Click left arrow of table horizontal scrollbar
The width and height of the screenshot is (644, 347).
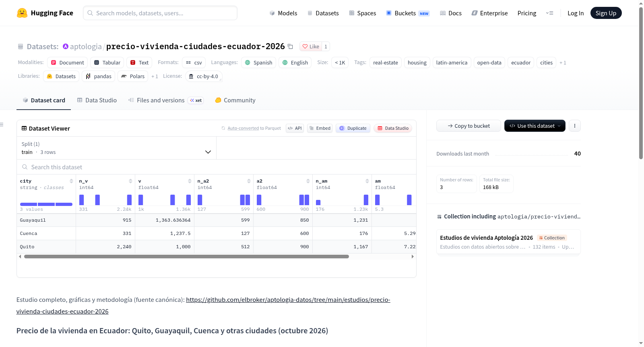(x=20, y=256)
